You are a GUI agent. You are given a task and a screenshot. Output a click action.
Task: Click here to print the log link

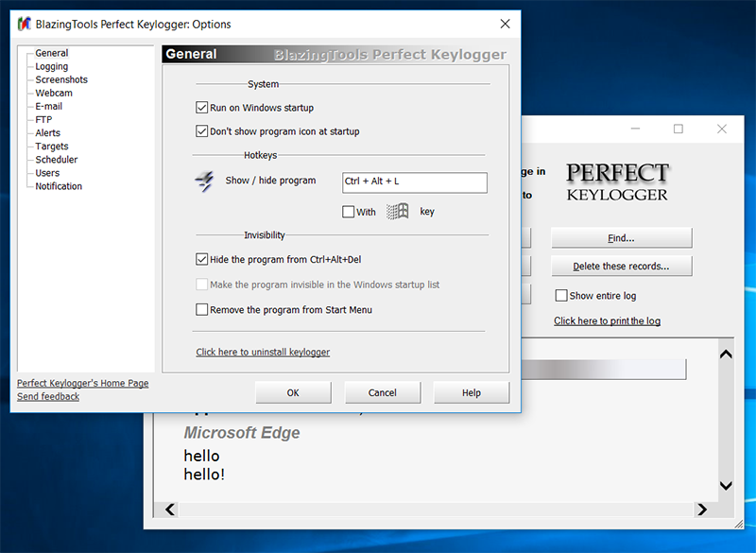tap(607, 320)
